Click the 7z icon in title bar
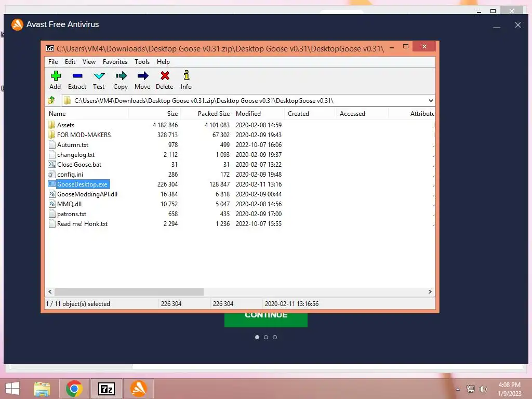The width and height of the screenshot is (532, 399). tap(50, 48)
